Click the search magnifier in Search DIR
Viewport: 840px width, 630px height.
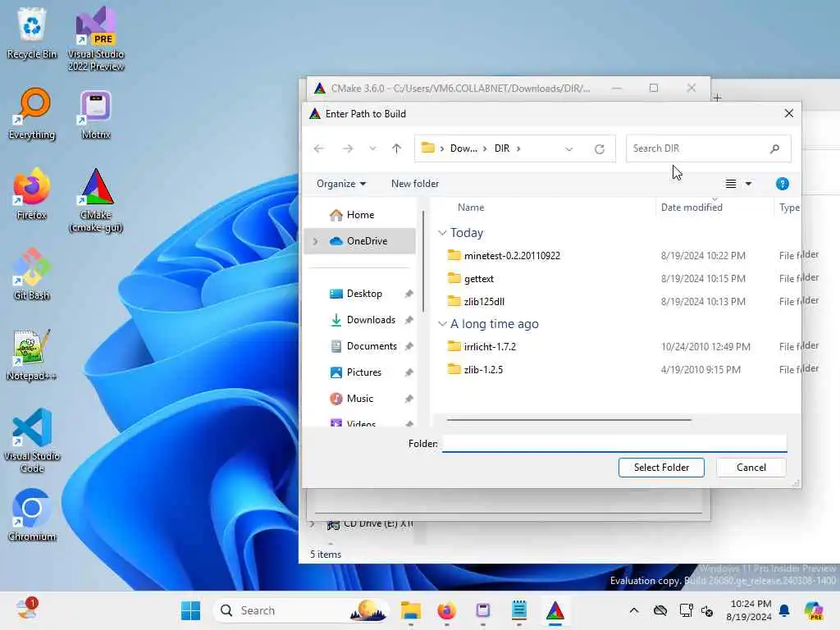[x=774, y=148]
